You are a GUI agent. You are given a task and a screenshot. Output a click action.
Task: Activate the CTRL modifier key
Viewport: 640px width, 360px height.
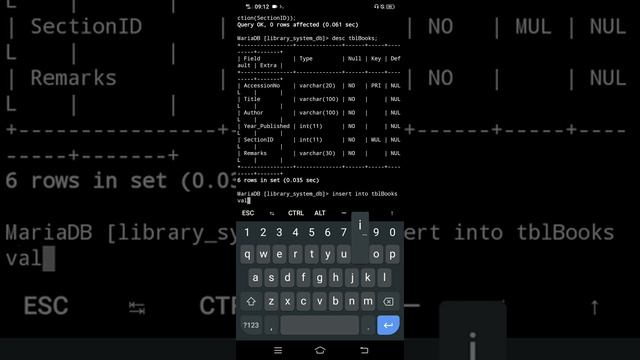click(296, 213)
